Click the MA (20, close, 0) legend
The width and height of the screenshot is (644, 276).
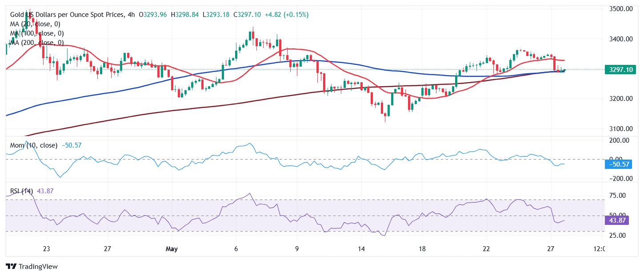click(x=35, y=24)
